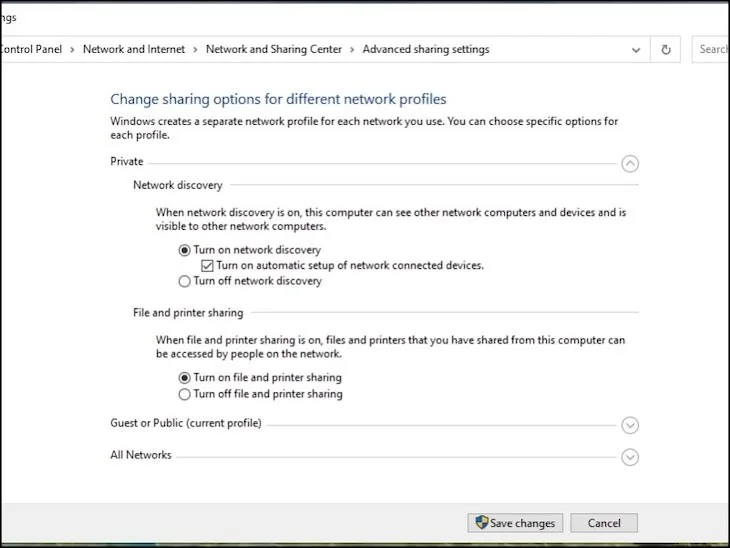Click the arrow after Control Panel breadcrumb
Screen dimensions: 730x548
pyautogui.click(x=73, y=49)
